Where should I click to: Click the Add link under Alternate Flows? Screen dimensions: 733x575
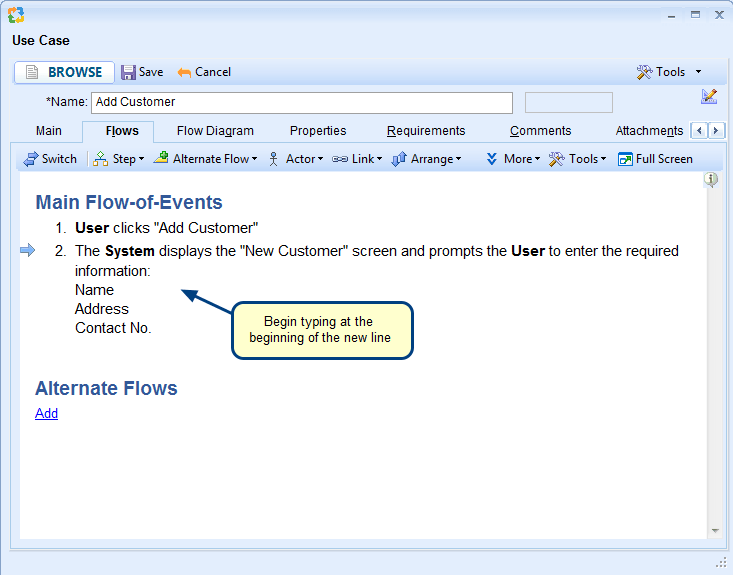(46, 413)
